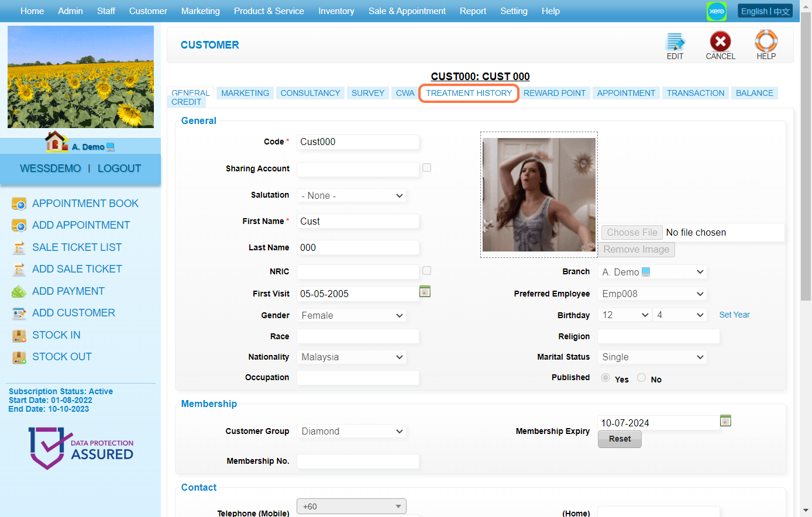The width and height of the screenshot is (812, 517).
Task: Open Salutation dropdown
Action: click(352, 195)
